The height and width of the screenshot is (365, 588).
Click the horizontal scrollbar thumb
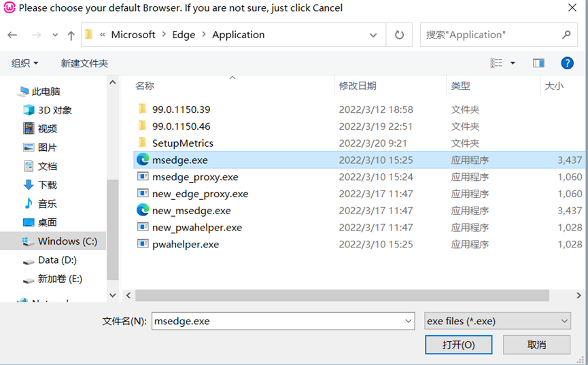point(342,296)
